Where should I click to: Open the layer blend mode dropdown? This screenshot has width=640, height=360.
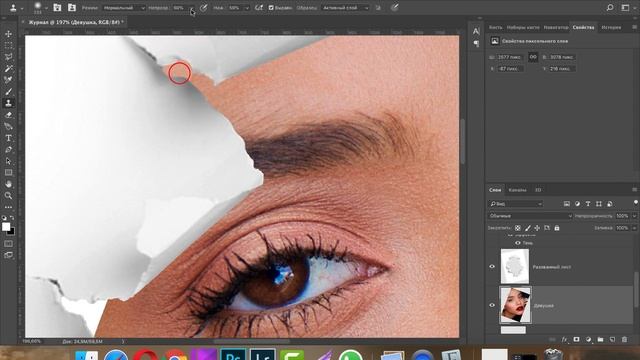pyautogui.click(x=530, y=216)
